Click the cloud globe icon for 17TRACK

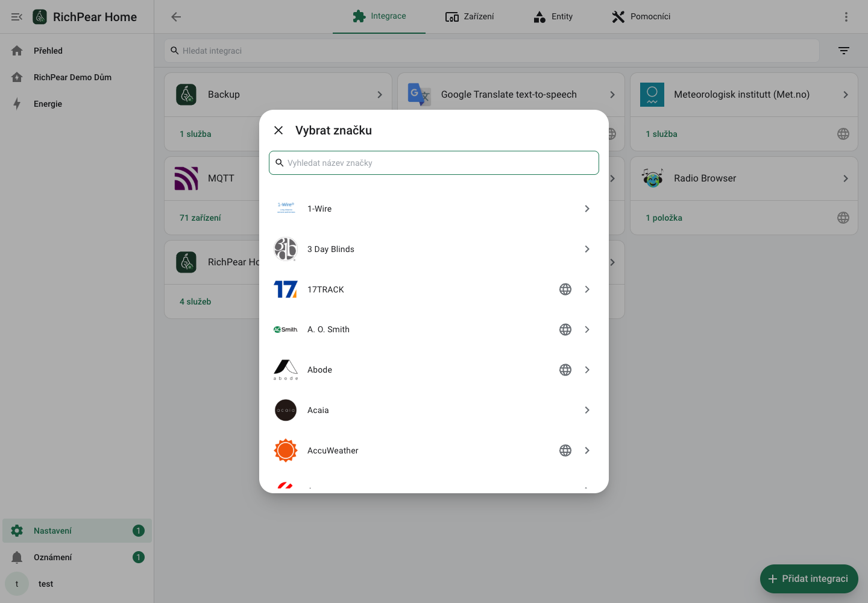tap(565, 289)
